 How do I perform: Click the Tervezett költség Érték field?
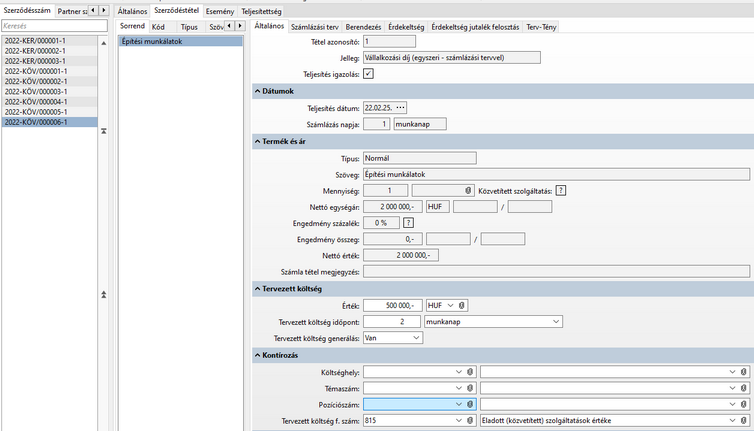tap(392, 305)
